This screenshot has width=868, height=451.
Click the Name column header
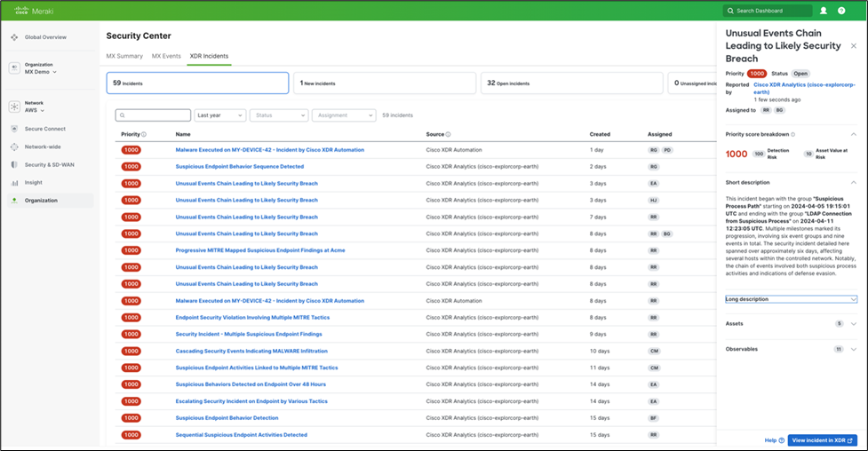coord(183,134)
